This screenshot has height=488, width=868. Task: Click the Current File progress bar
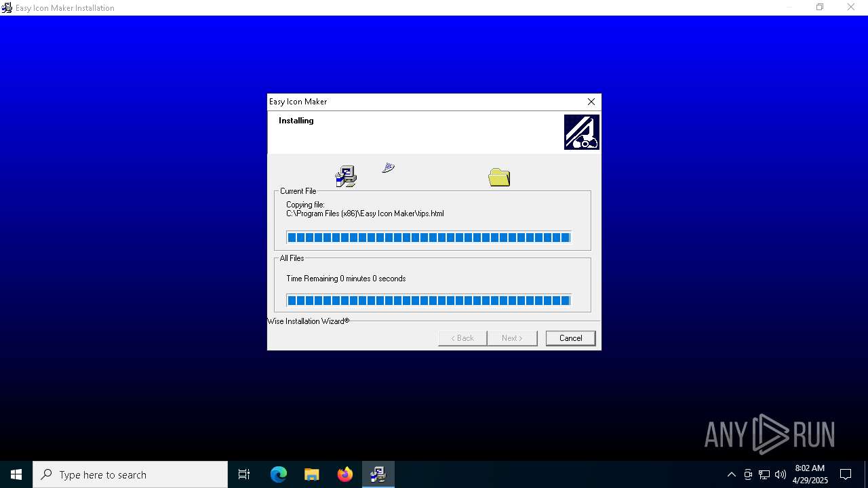[429, 237]
